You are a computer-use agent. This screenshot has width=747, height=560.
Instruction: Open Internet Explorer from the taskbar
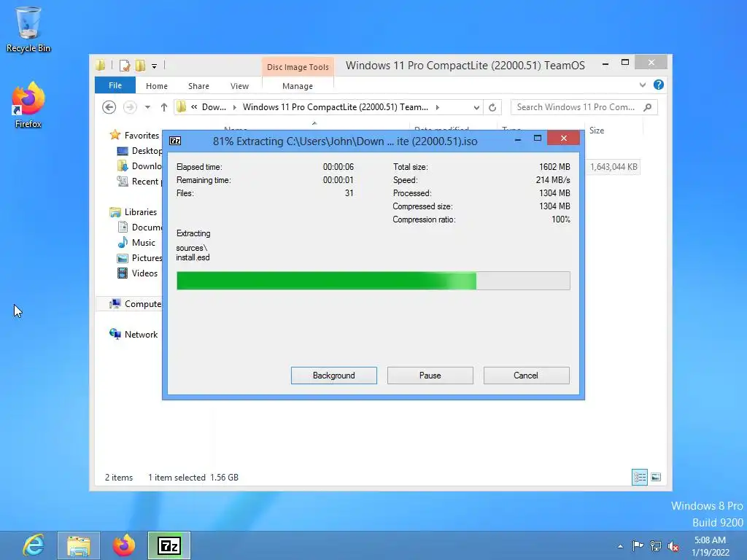tap(34, 545)
